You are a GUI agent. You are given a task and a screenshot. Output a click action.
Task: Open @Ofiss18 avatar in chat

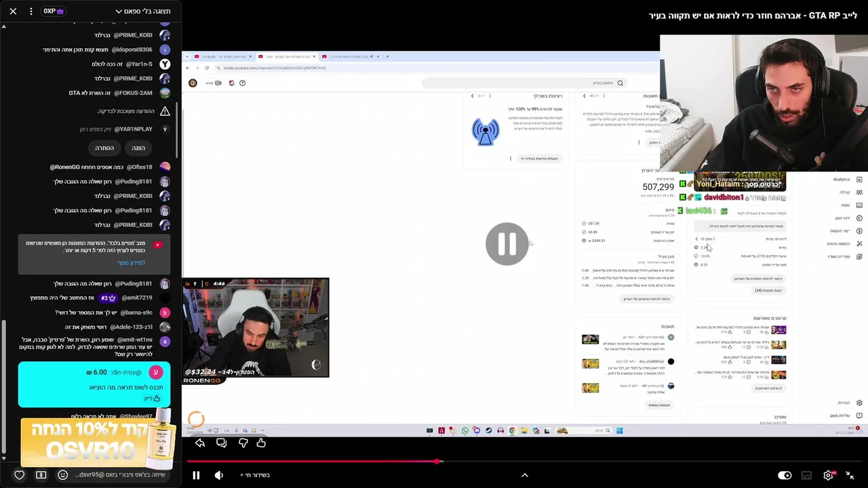(165, 167)
